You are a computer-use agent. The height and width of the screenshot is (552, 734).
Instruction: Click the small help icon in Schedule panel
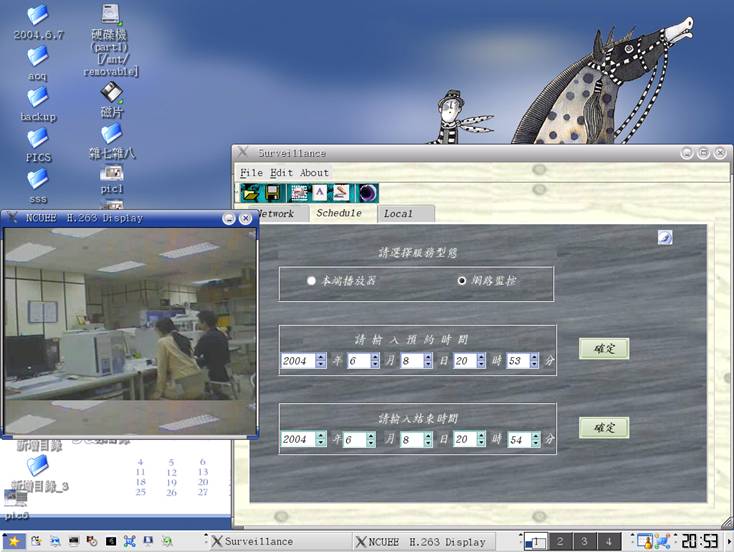click(665, 237)
